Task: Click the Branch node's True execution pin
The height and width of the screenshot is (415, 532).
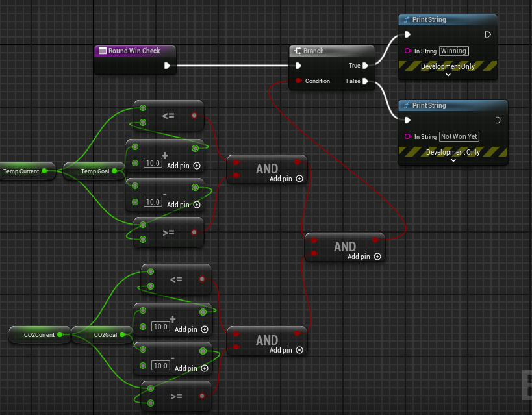Action: (x=366, y=66)
